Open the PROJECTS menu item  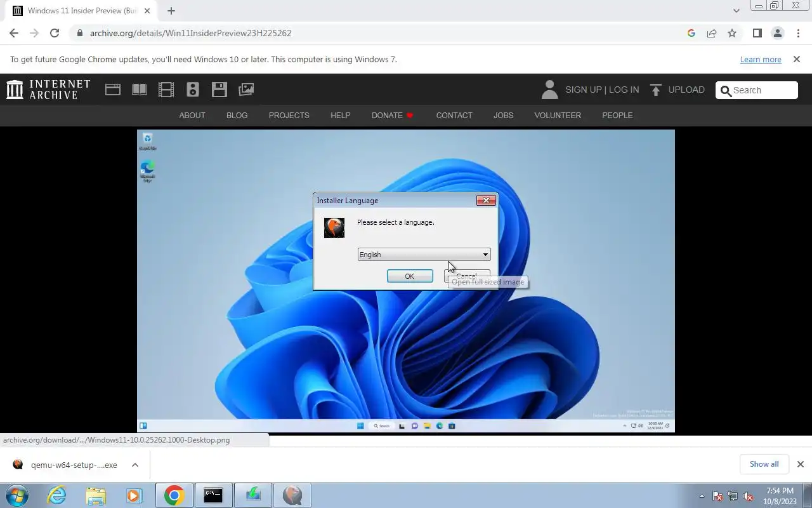[x=289, y=116]
